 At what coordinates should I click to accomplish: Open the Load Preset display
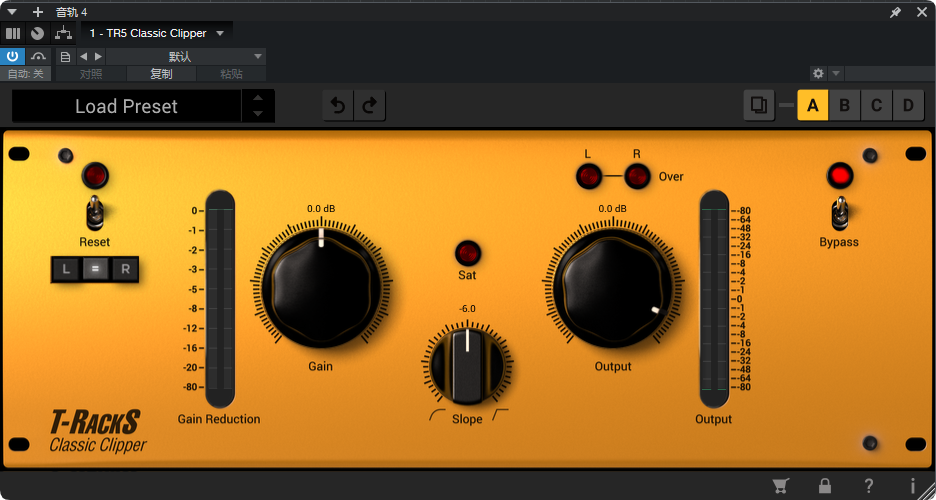(x=127, y=106)
